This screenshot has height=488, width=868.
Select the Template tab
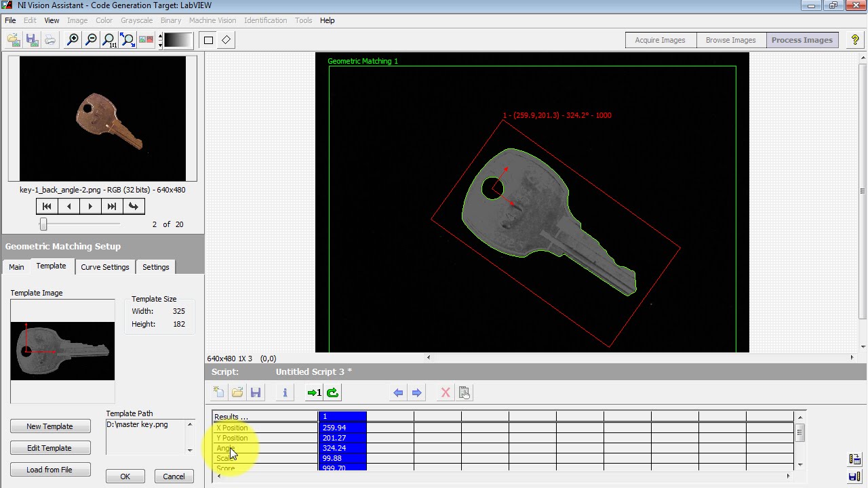pyautogui.click(x=51, y=266)
